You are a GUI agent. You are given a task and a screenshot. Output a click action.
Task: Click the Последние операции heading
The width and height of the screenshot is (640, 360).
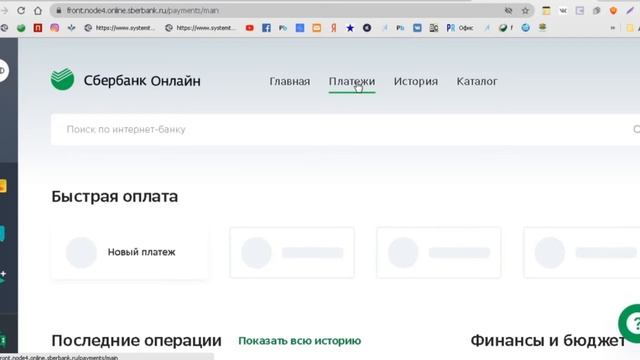click(136, 340)
